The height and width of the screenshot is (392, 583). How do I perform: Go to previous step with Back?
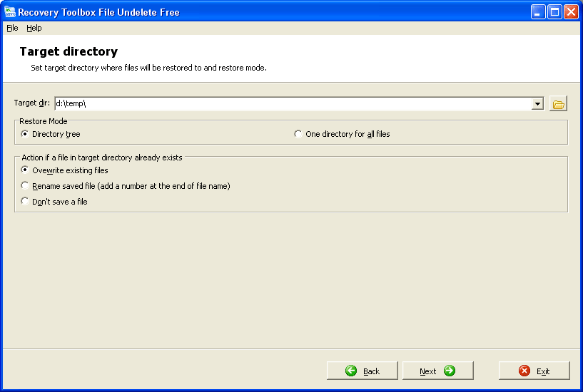(362, 371)
